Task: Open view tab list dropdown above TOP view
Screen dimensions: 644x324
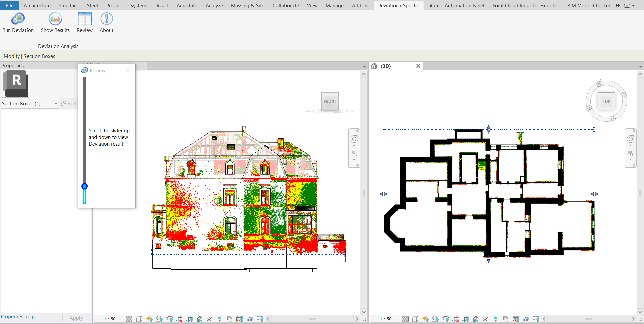Action: tap(640, 66)
